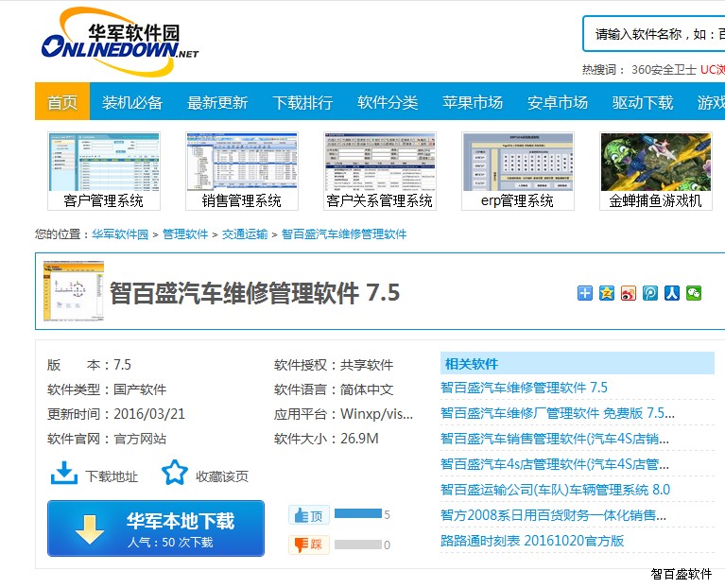This screenshot has height=588, width=725.
Task: Open related link 智百盛汽车维修管理软件 7.5
Action: [x=525, y=388]
